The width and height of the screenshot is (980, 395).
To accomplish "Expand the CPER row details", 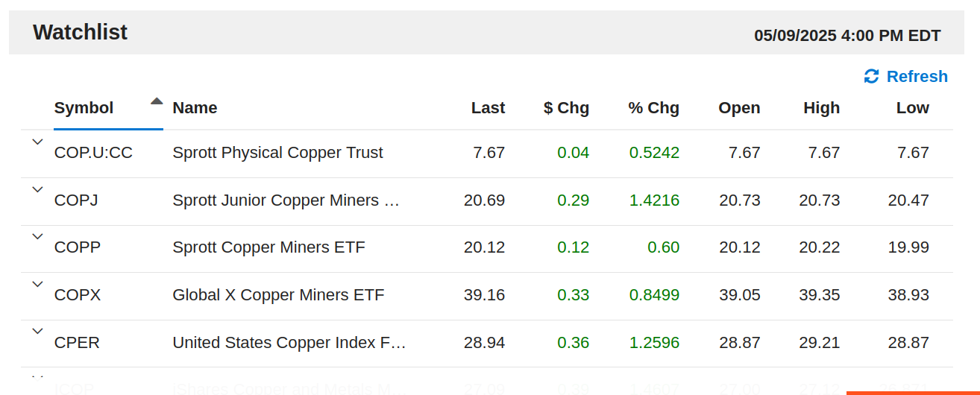I will [37, 331].
